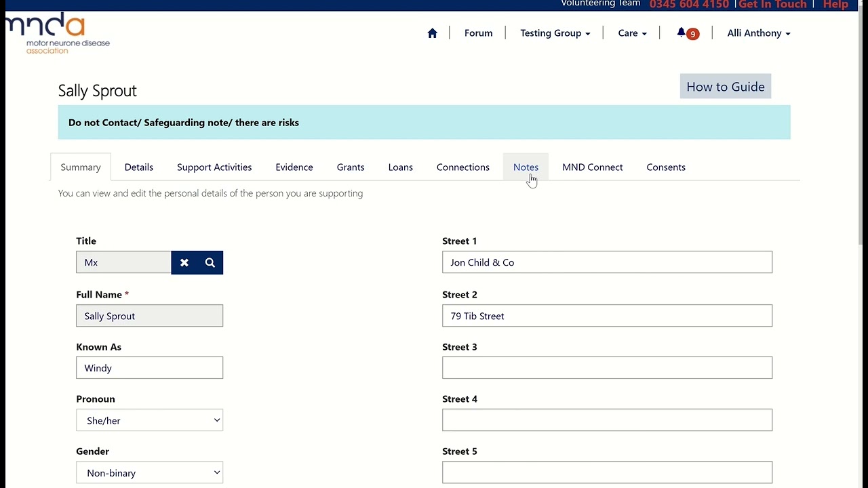Open the Support Activities tab
The image size is (868, 488).
[214, 167]
